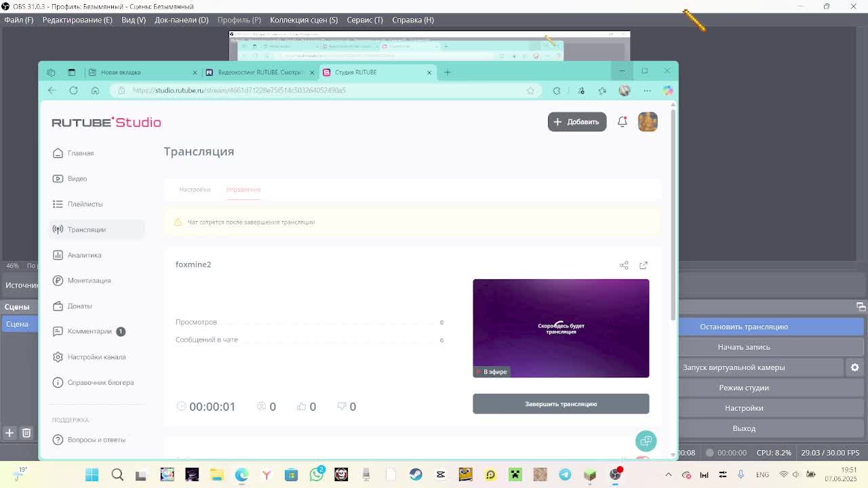
Task: Show hidden system tray icons chevron
Action: click(668, 474)
